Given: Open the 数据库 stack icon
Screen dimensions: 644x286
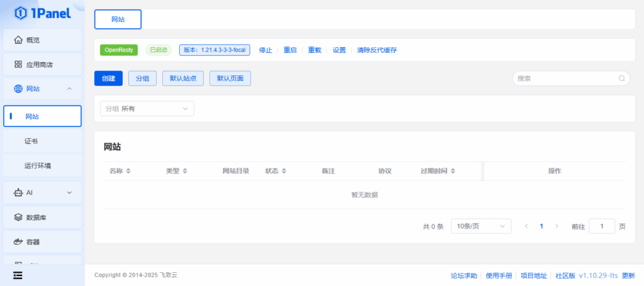Looking at the screenshot, I should pos(18,217).
